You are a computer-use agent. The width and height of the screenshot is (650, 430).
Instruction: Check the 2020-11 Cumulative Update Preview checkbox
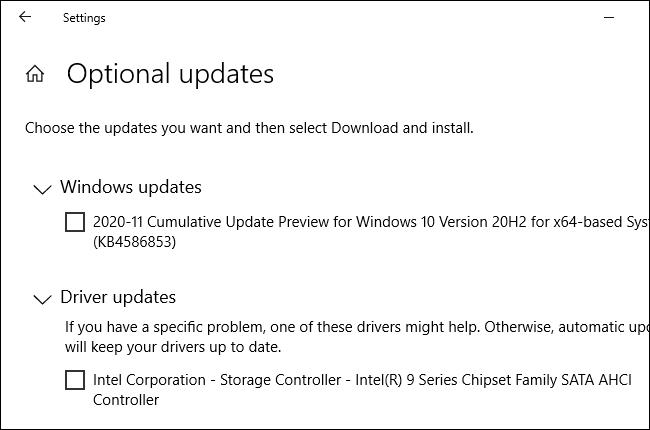(75, 222)
